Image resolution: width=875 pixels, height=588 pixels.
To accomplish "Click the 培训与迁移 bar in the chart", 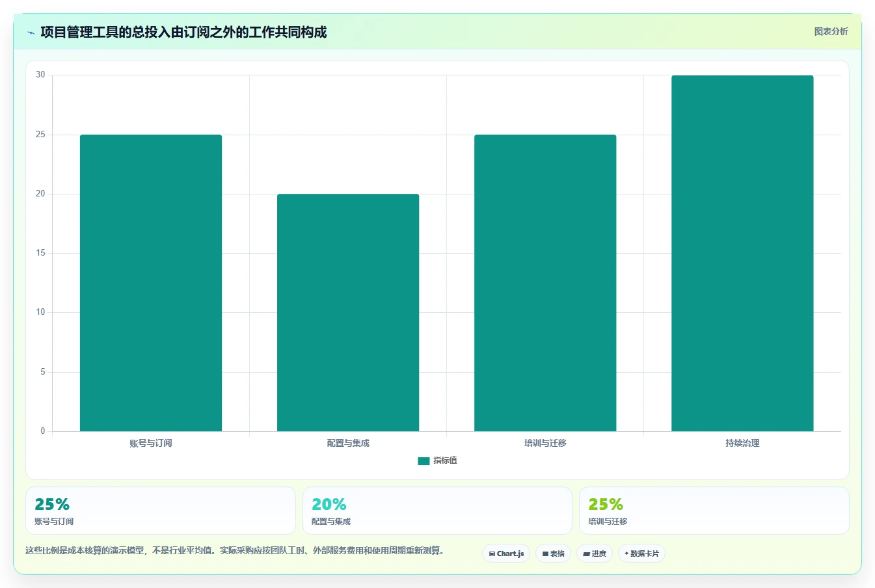I will [x=545, y=283].
